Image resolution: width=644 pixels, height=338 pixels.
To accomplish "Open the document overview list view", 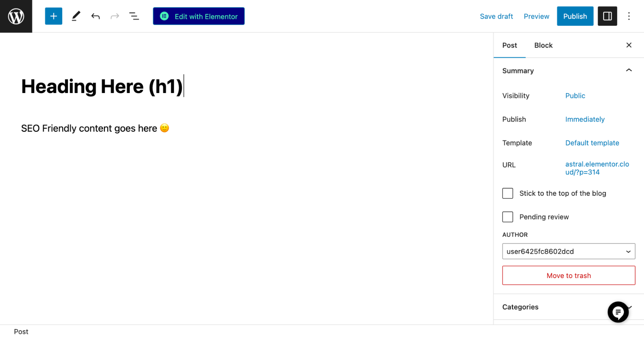I will point(134,16).
